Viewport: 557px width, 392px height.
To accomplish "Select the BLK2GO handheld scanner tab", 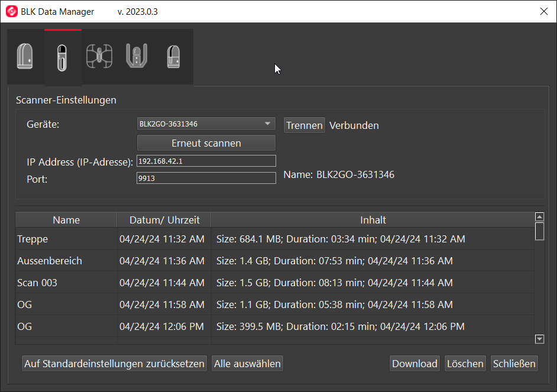I will click(63, 57).
